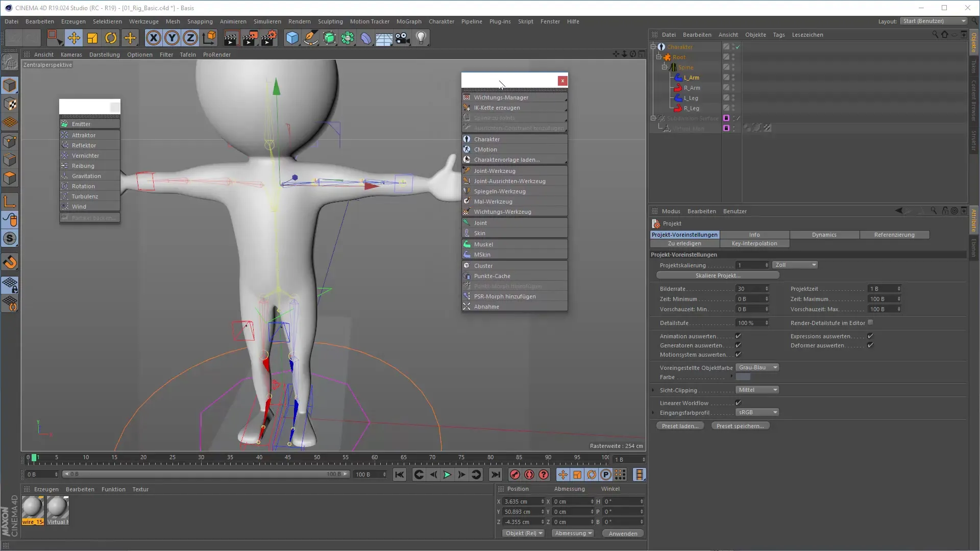Choose Mal-Werkzeug in character palette
The image size is (980, 551).
click(514, 202)
